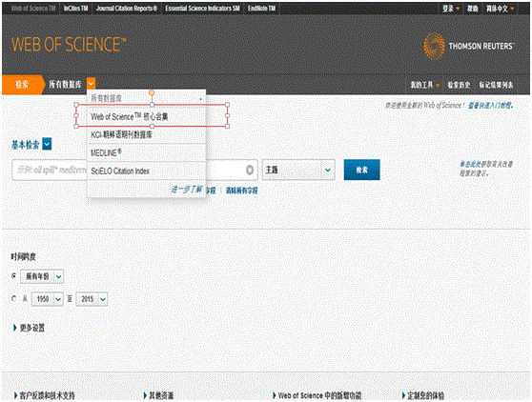This screenshot has width=532, height=402.
Task: Open the 我的工具 tools dropdown
Action: pyautogui.click(x=425, y=85)
